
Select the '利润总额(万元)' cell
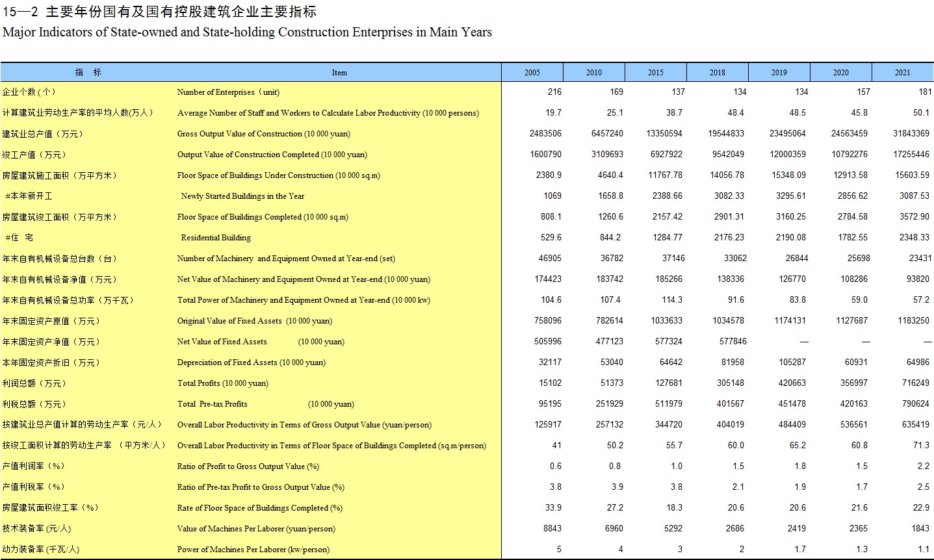(34, 383)
